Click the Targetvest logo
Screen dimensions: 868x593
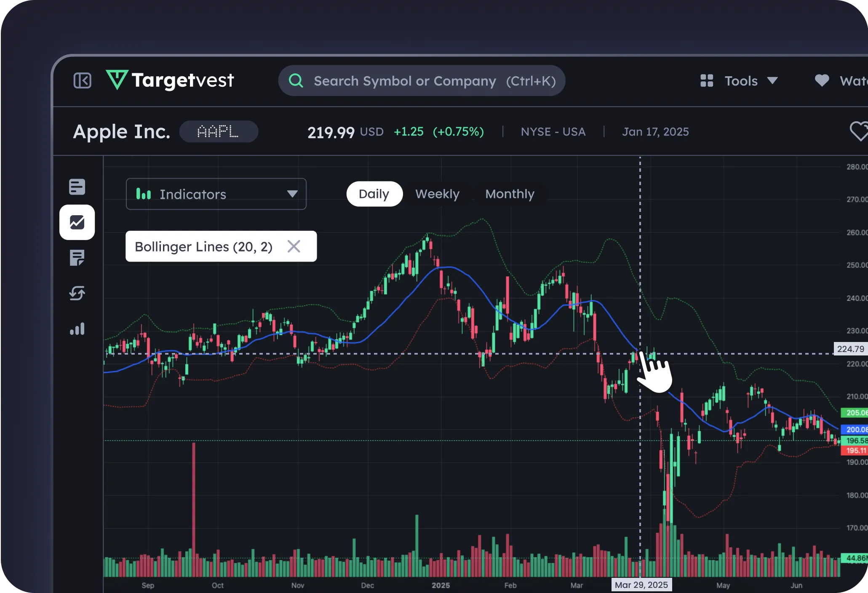point(169,80)
